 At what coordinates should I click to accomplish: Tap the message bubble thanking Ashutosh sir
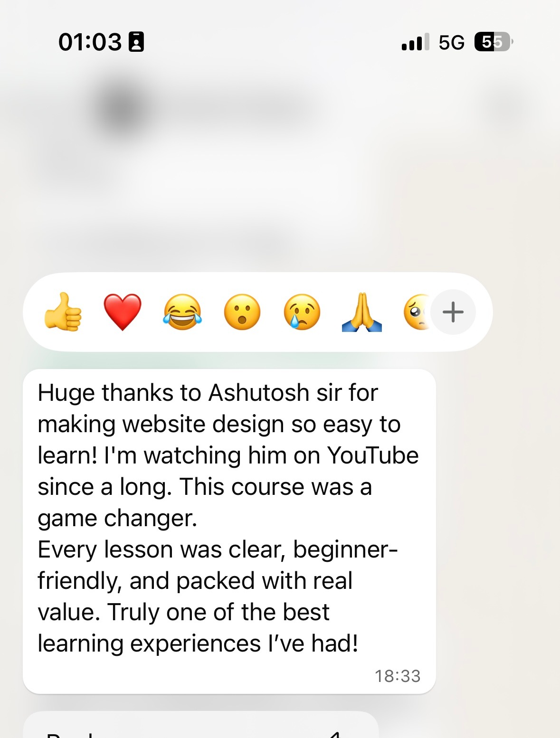[x=229, y=531]
